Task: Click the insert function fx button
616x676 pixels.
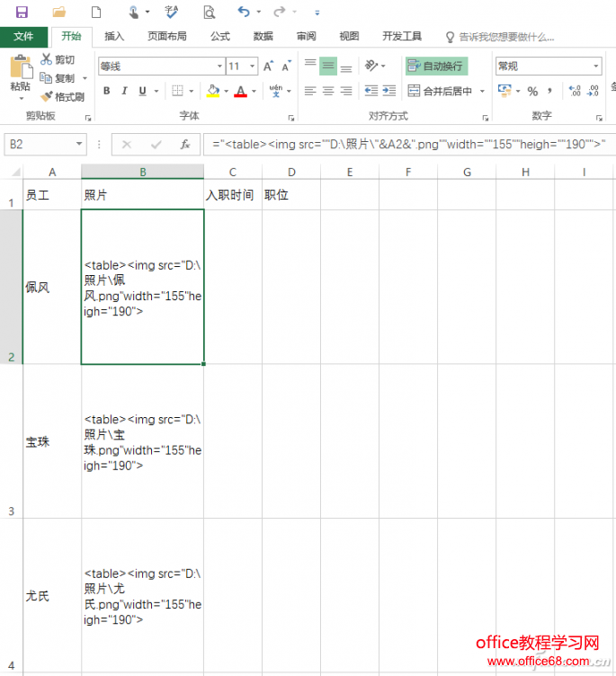Action: pos(185,144)
